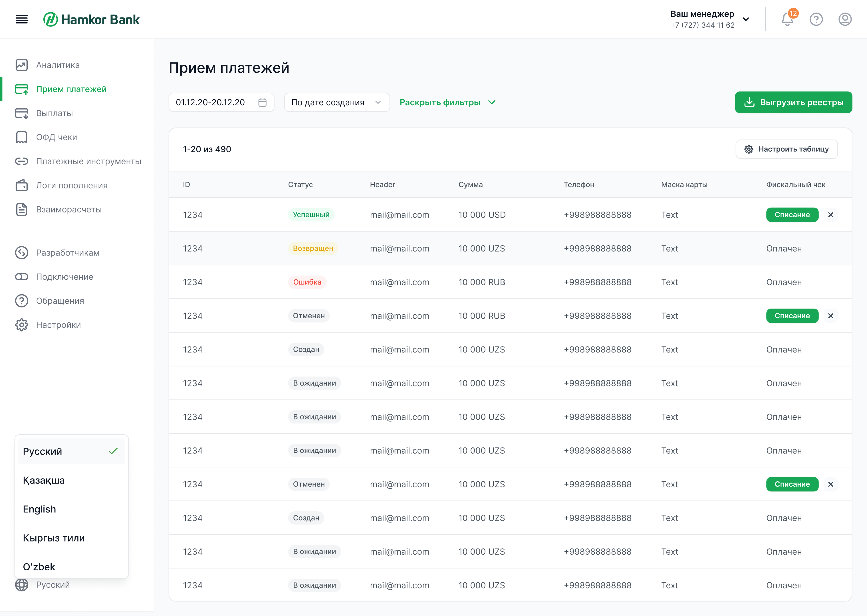The width and height of the screenshot is (867, 616).
Task: Go to Выплаты menu item
Action: click(x=54, y=114)
